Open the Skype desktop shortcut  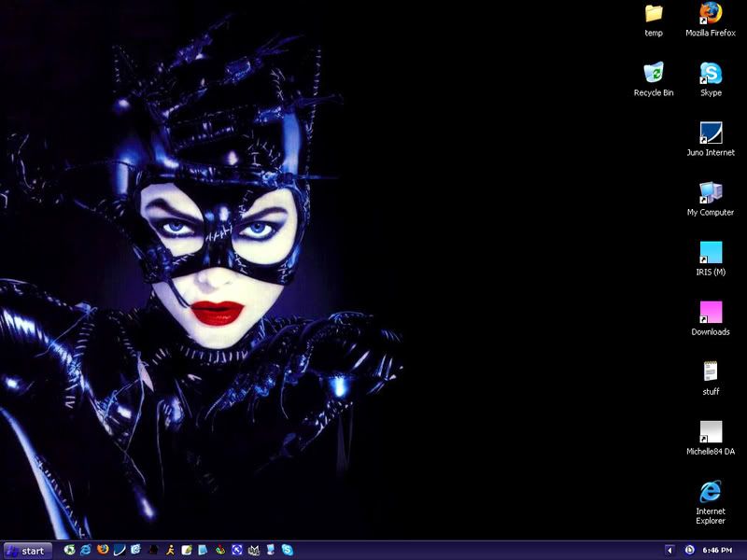pos(711,74)
